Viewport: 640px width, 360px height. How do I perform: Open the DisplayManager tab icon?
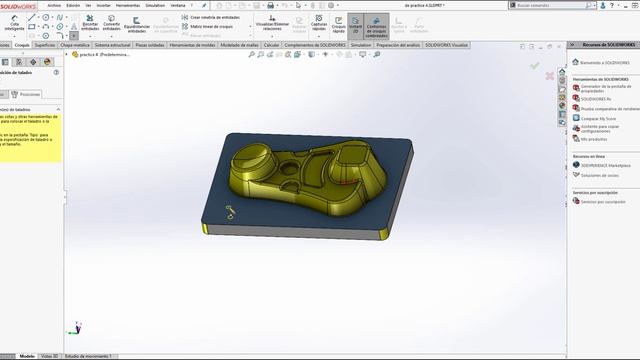point(47,62)
